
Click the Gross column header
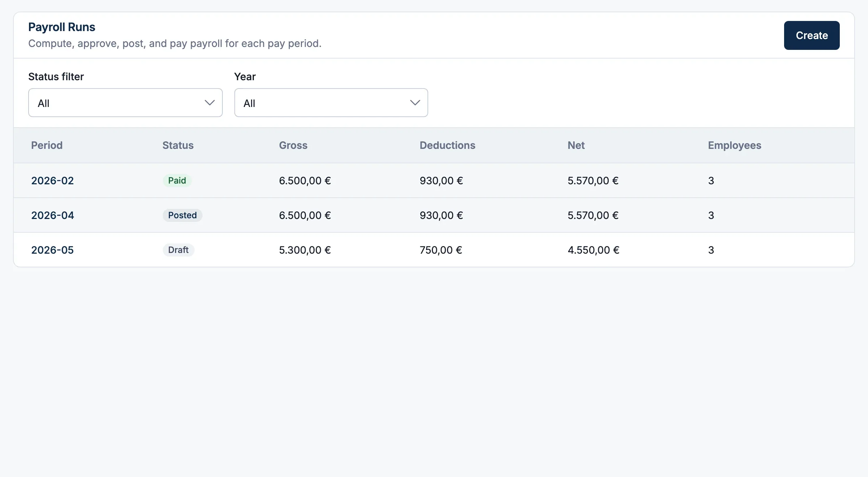click(293, 145)
